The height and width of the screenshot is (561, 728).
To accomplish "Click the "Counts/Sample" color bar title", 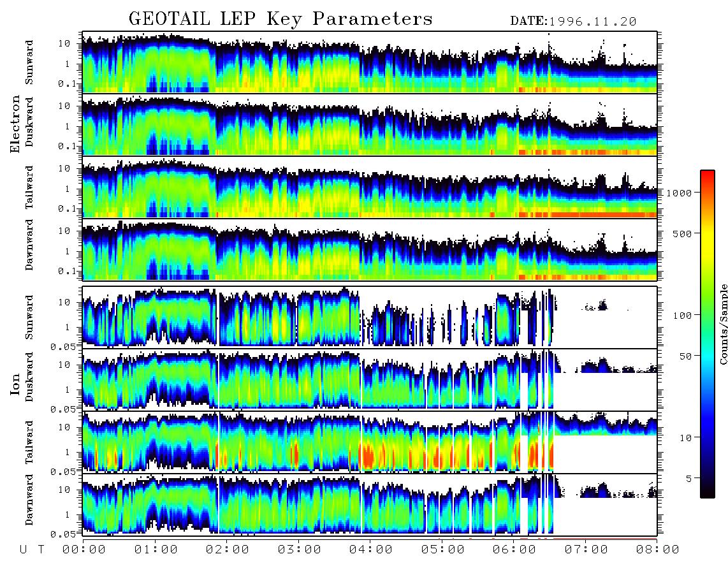I will pyautogui.click(x=723, y=324).
